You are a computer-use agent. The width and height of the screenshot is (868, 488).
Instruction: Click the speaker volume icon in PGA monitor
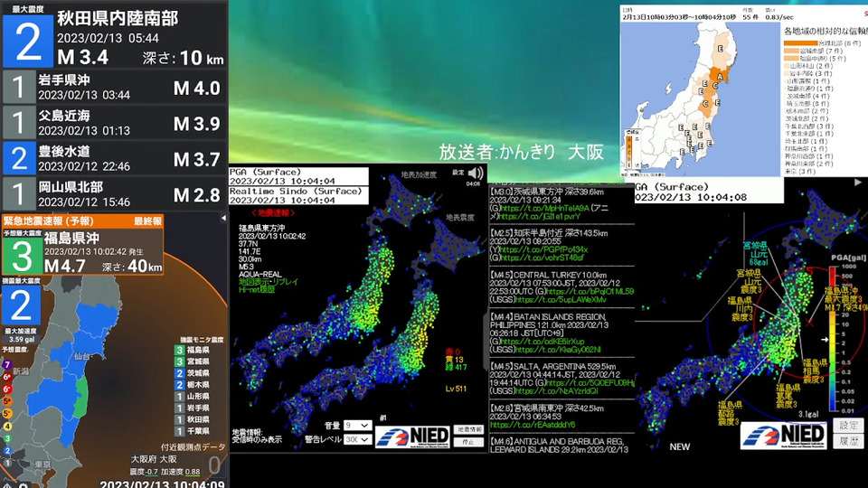[x=475, y=174]
